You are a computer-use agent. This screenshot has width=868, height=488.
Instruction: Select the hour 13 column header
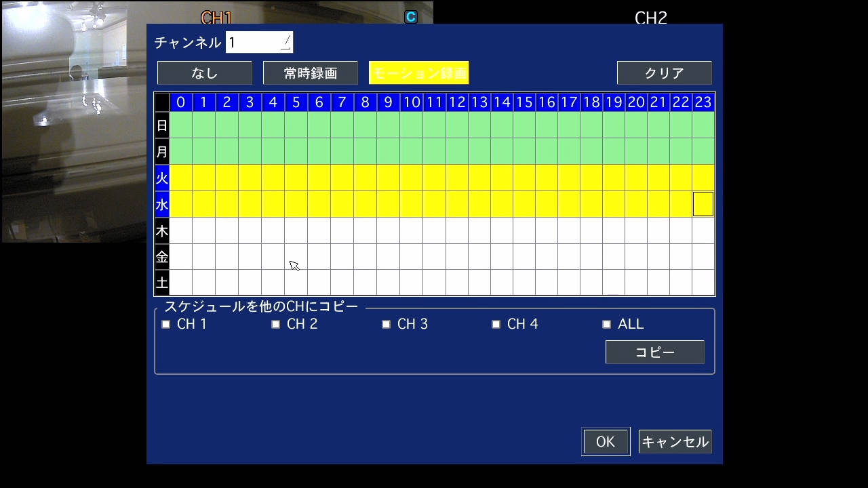pos(479,102)
